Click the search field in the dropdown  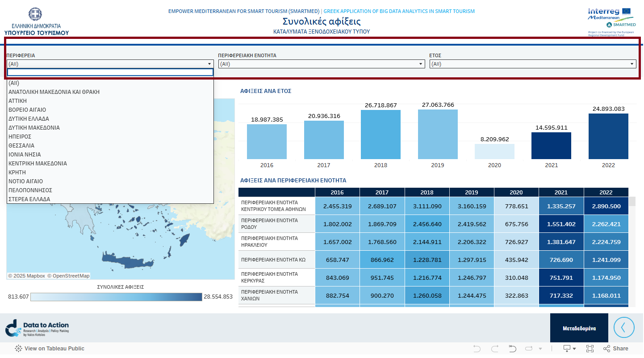110,72
